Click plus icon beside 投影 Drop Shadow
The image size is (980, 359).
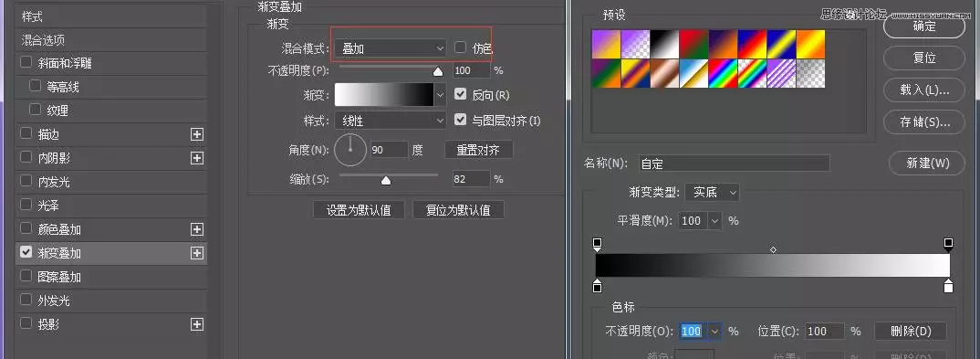click(x=197, y=324)
